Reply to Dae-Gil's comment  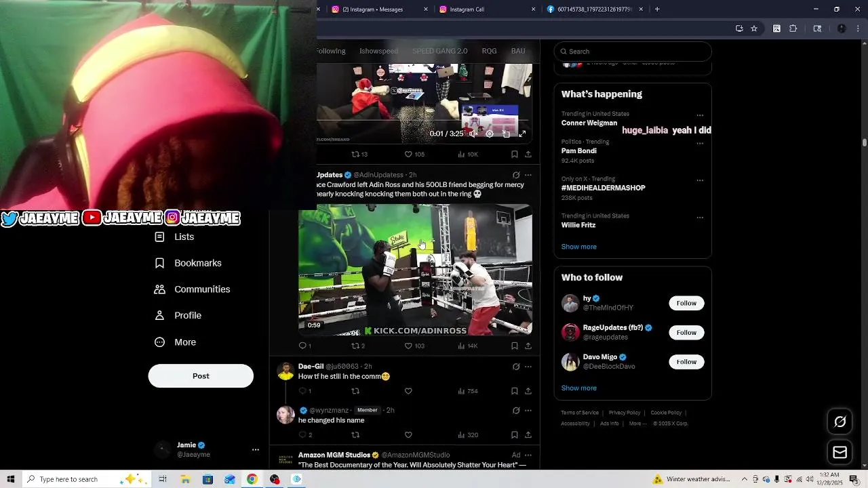point(304,391)
